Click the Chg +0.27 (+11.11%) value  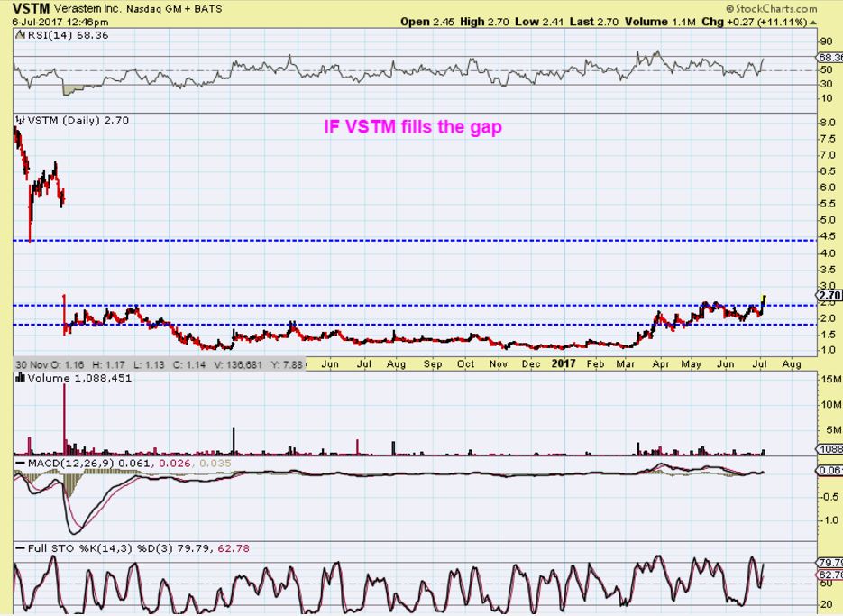pos(754,22)
